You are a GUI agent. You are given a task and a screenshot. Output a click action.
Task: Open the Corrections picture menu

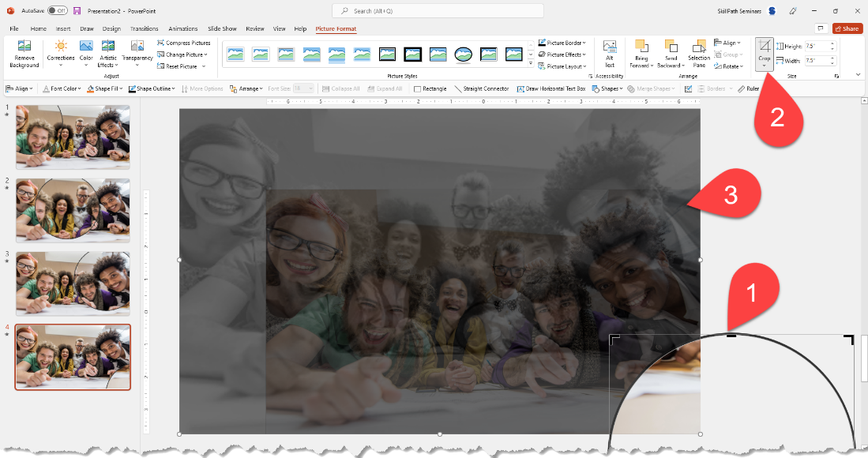click(61, 54)
